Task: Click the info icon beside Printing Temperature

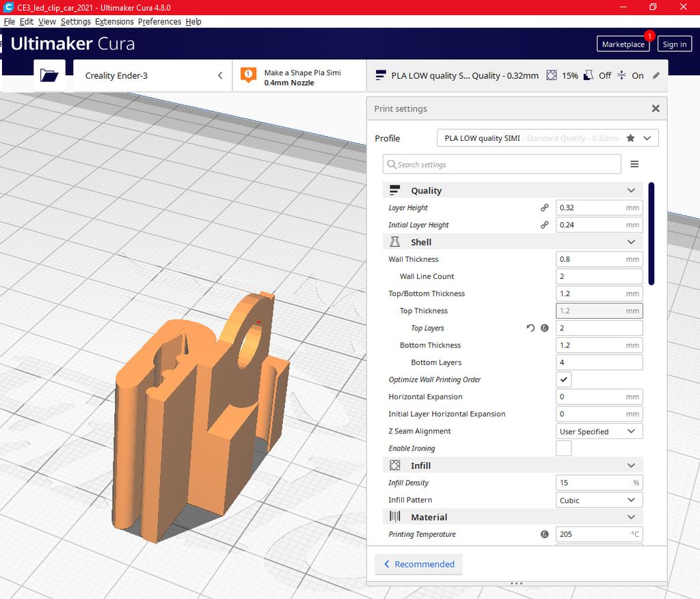Action: pos(544,534)
